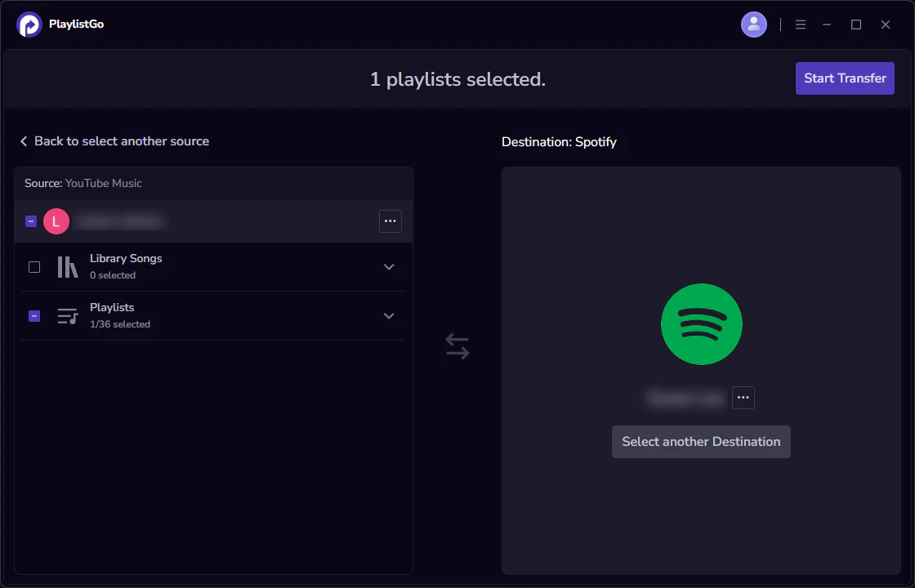Click the PlaylistGo logo icon
The width and height of the screenshot is (915, 588).
pyautogui.click(x=29, y=24)
